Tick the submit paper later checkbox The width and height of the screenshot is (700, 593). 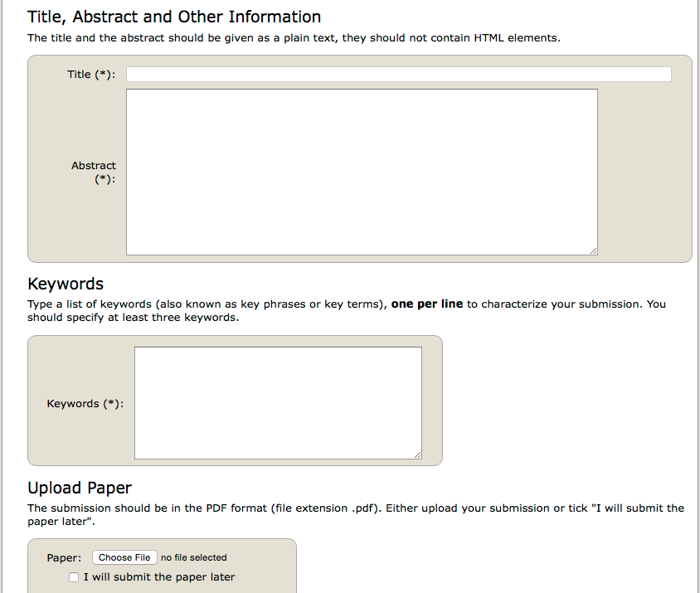(75, 577)
